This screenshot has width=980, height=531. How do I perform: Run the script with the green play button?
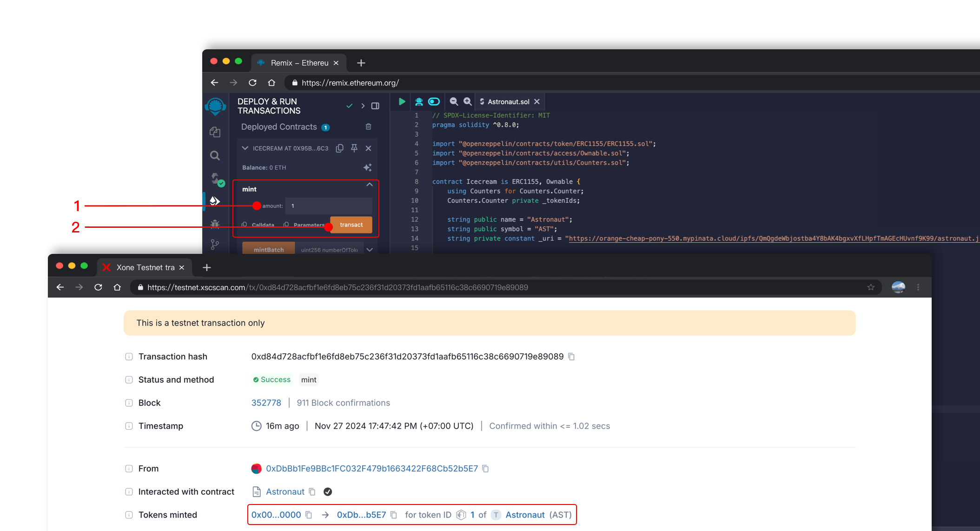[402, 101]
